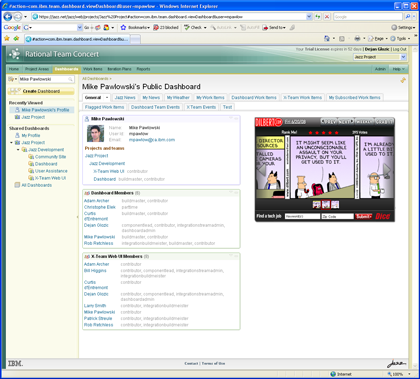Viewport: 420px width, 379px height.
Task: Switch to the My Weather tab
Action: 178,98
